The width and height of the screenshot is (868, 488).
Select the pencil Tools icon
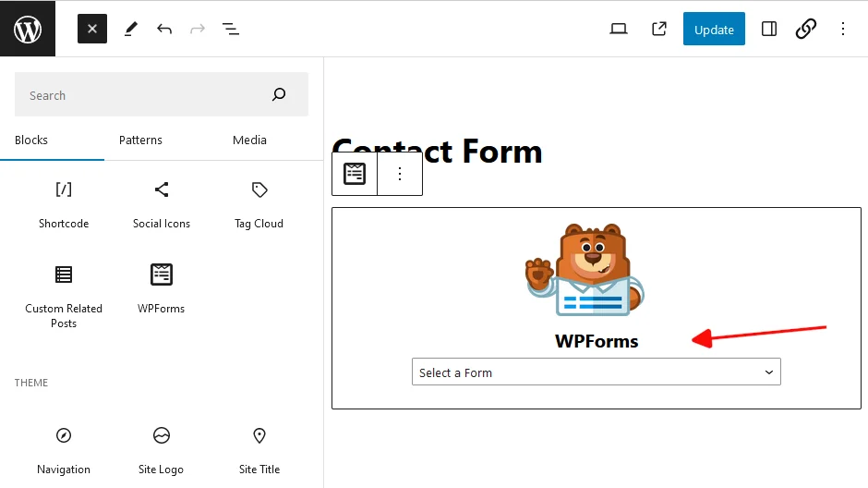(130, 29)
